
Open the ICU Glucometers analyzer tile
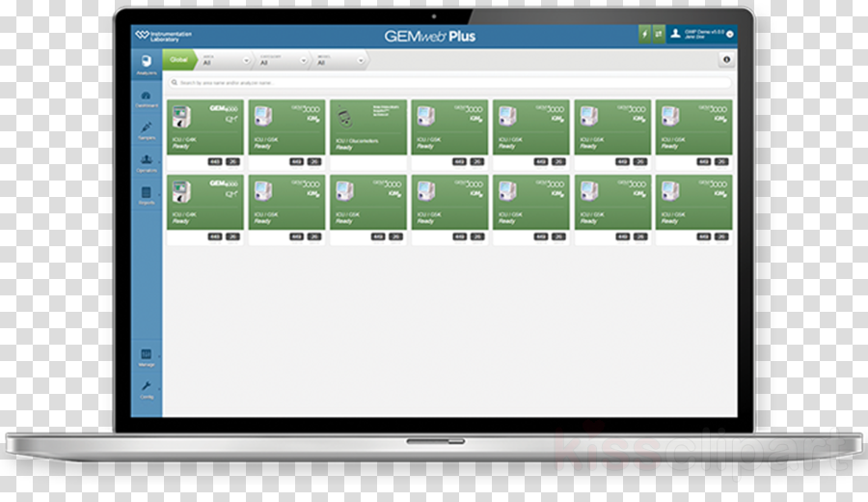368,134
